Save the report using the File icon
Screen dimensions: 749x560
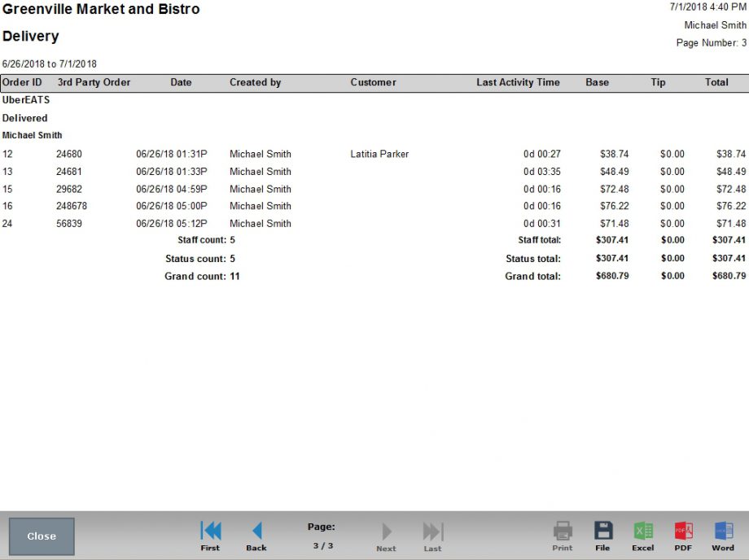[x=602, y=535]
